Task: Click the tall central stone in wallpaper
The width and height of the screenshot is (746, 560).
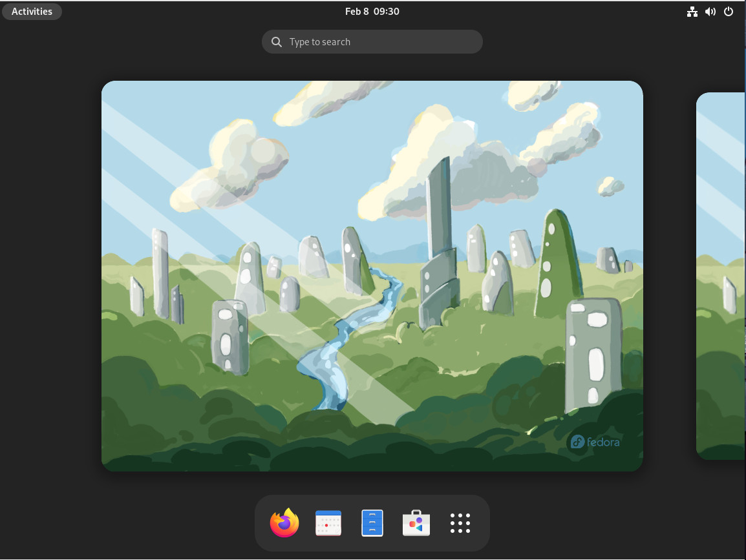Action: pos(438,207)
